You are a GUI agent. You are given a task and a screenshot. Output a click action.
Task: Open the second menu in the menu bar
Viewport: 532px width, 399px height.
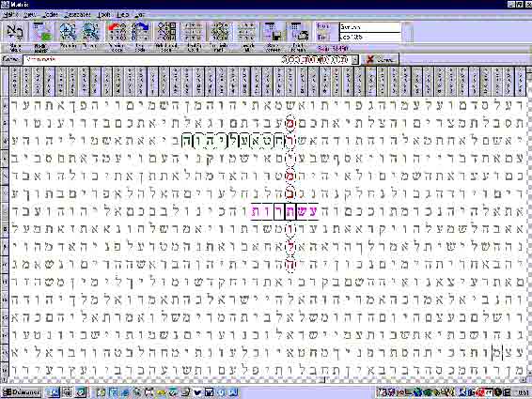pos(30,15)
